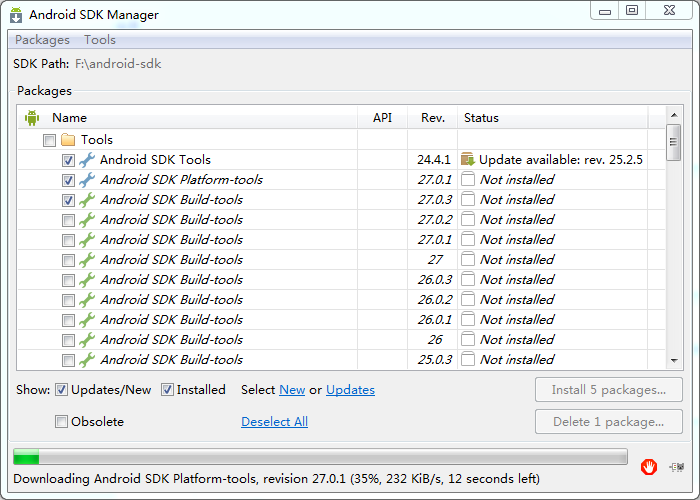Uncheck Android SDK Platform-tools checkbox
The width and height of the screenshot is (700, 500).
point(68,180)
